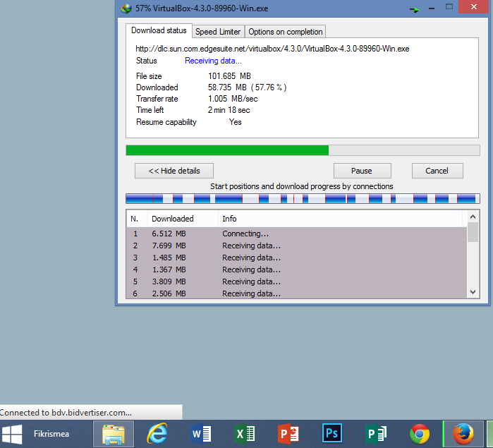The height and width of the screenshot is (448, 493).
Task: Open the Speed Limiter tab
Action: (x=218, y=32)
